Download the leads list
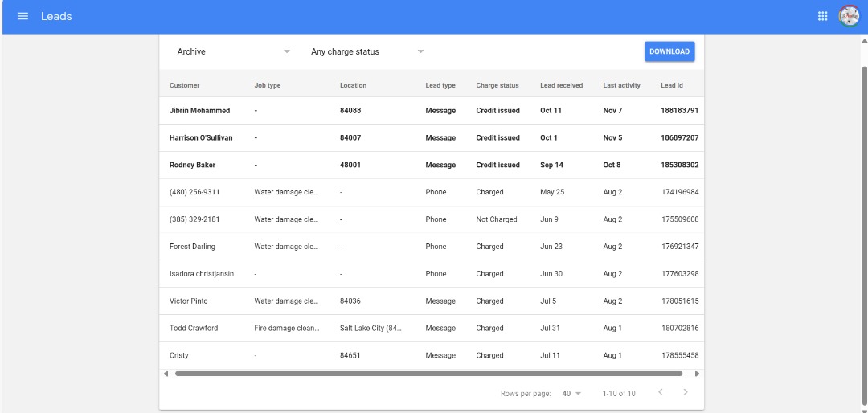Viewport: 868px width, 413px height. click(x=669, y=51)
